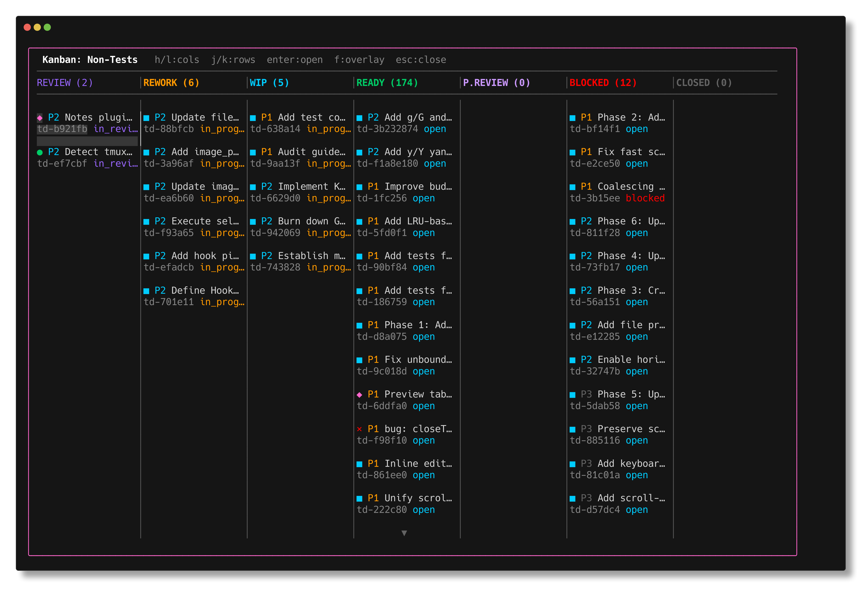Select the square icon on Update file card
Screen dimensions: 868x593
click(x=146, y=117)
